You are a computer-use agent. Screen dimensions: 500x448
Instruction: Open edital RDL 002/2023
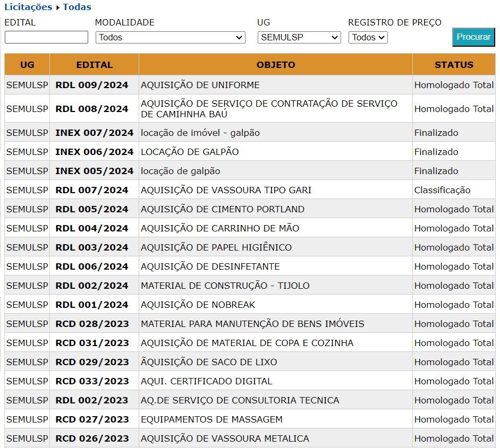pos(92,401)
